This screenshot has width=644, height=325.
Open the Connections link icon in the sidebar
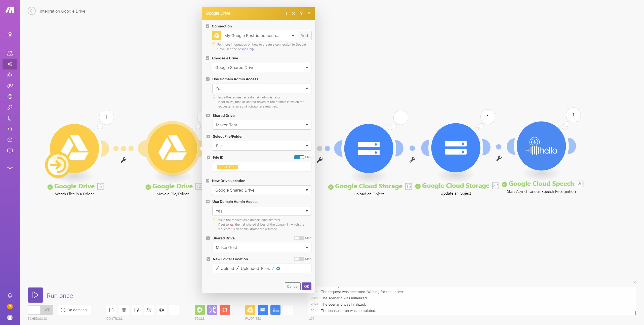10,86
